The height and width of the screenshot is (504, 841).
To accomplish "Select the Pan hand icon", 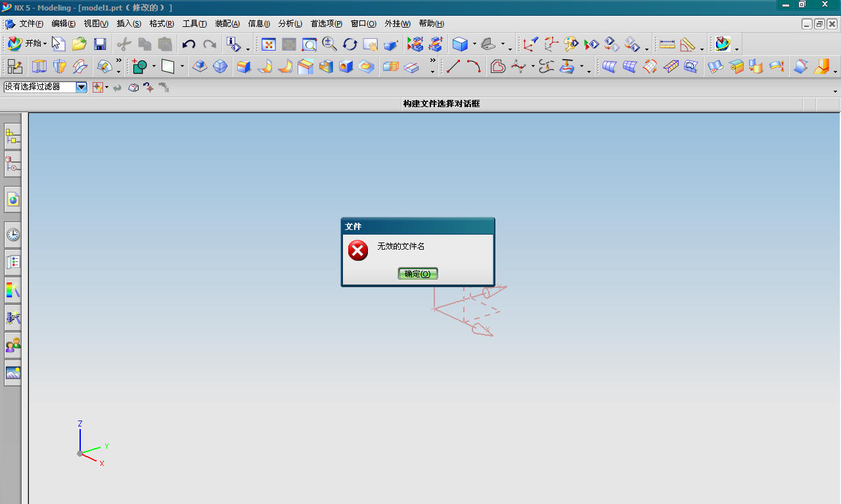I will tap(371, 44).
